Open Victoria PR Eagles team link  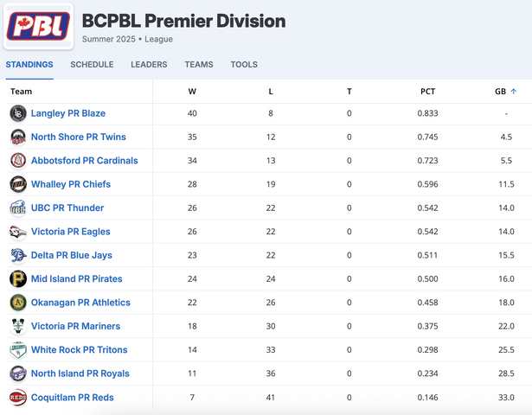point(71,232)
